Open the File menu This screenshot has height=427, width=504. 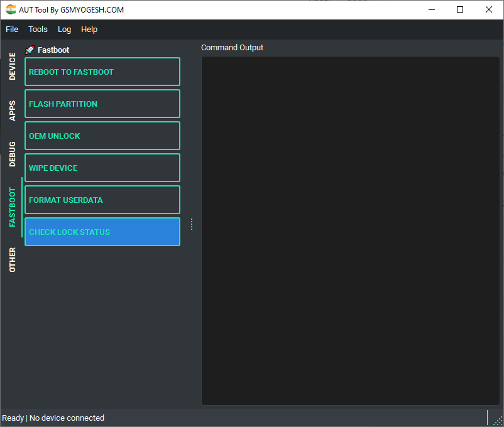click(11, 29)
